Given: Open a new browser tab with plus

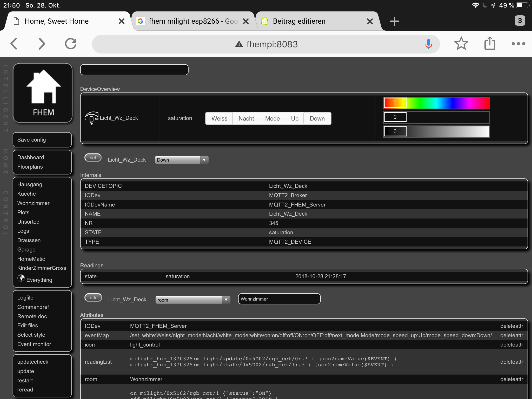Looking at the screenshot, I should [394, 21].
